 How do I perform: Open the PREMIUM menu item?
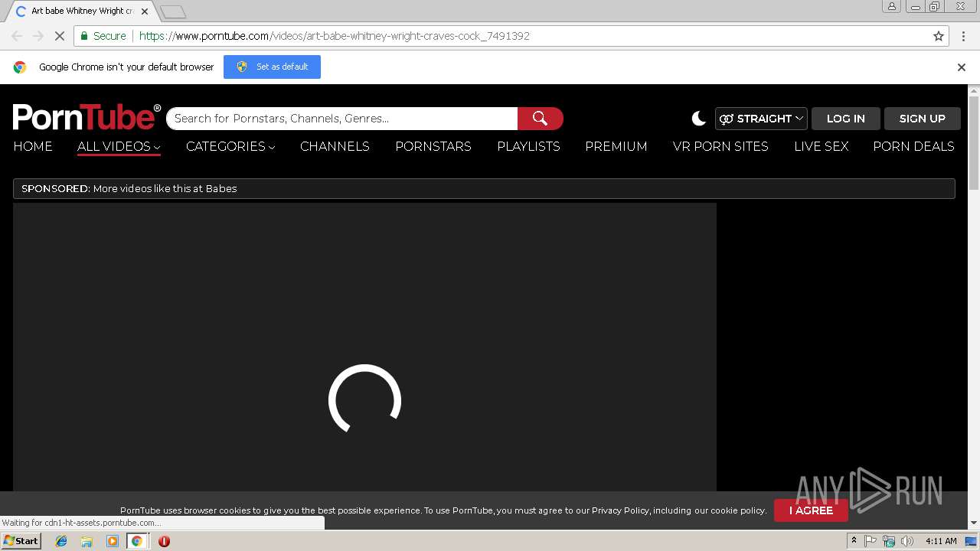616,146
